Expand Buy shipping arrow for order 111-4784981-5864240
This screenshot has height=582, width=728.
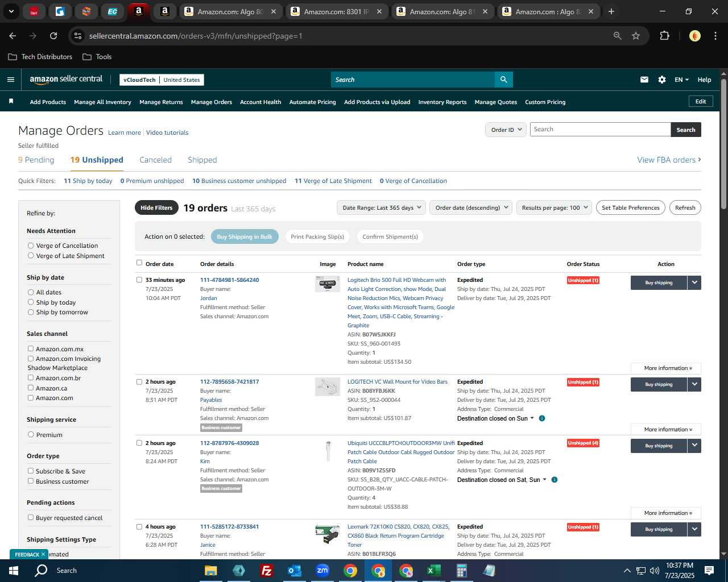[x=694, y=282]
